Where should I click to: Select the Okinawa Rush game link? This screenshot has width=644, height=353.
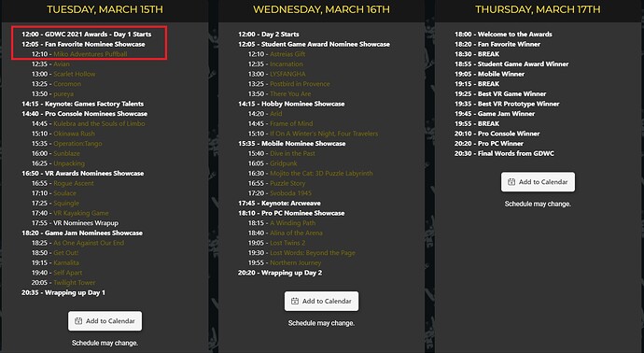click(74, 134)
